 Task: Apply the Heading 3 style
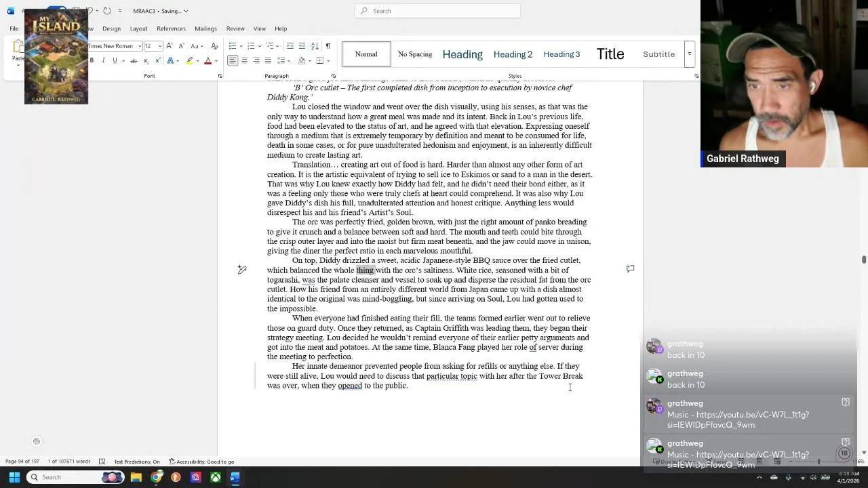561,54
